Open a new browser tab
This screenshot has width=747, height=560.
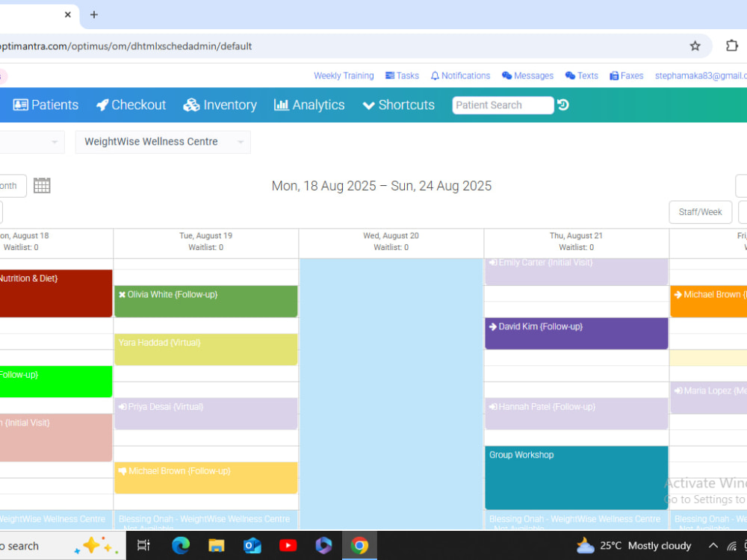(x=94, y=15)
